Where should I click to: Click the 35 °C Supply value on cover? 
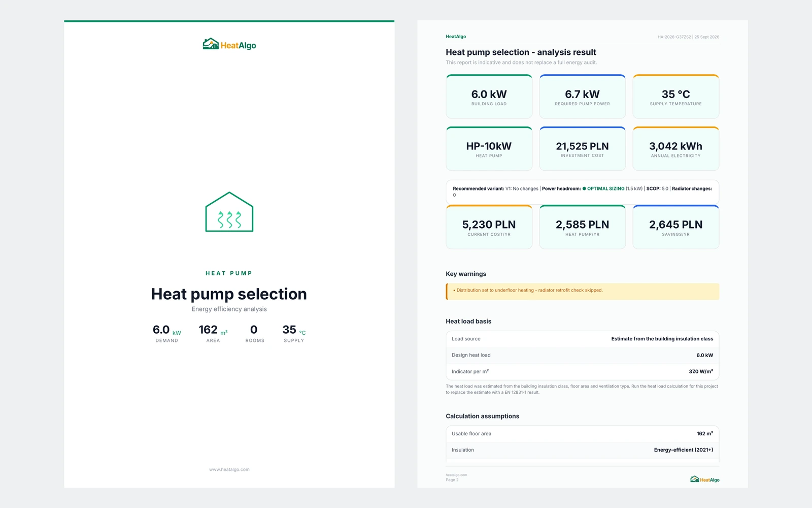click(x=294, y=330)
